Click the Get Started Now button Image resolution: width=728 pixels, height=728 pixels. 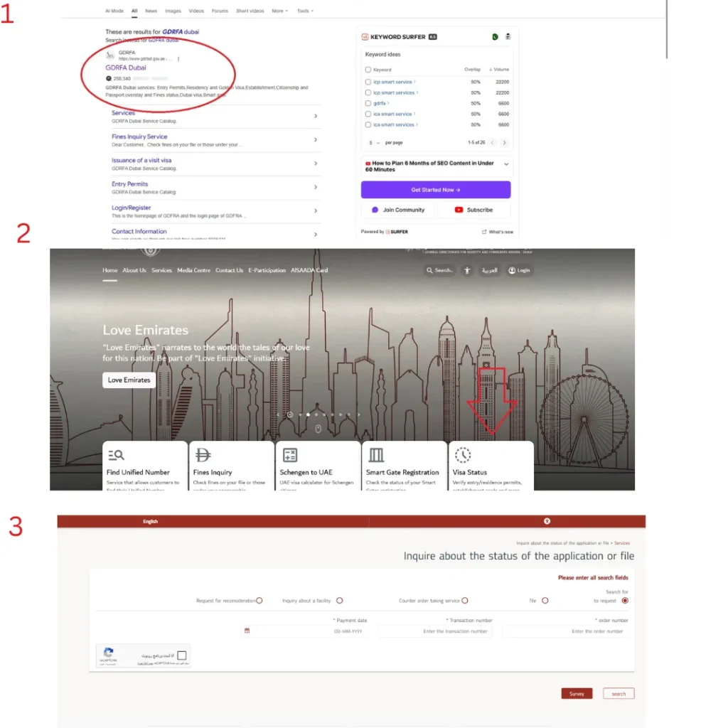click(435, 189)
